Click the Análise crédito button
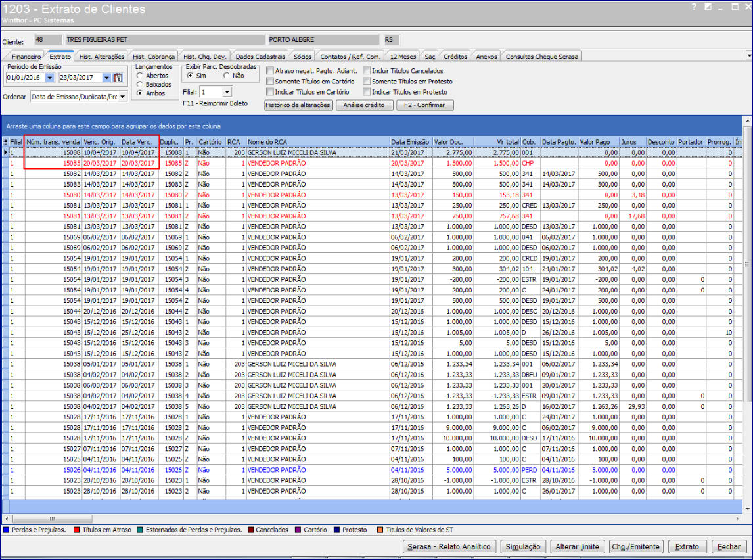Image resolution: width=753 pixels, height=560 pixels. (364, 105)
